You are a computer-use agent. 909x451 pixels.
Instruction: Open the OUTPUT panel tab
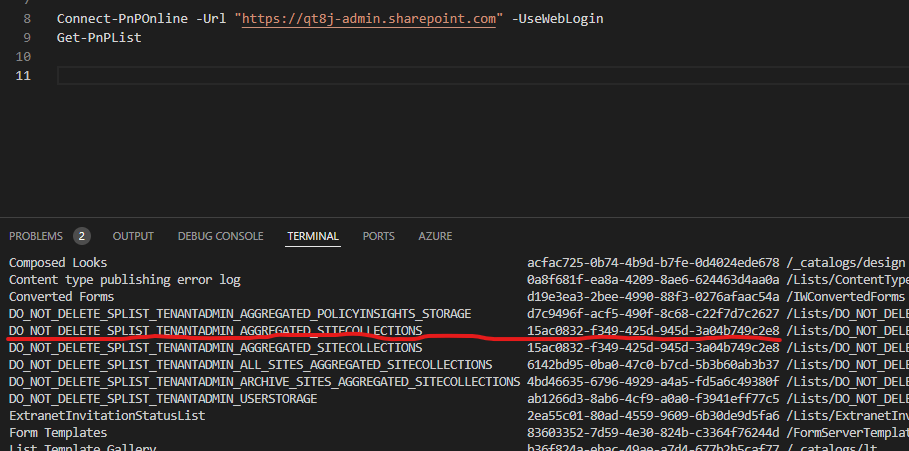[133, 236]
